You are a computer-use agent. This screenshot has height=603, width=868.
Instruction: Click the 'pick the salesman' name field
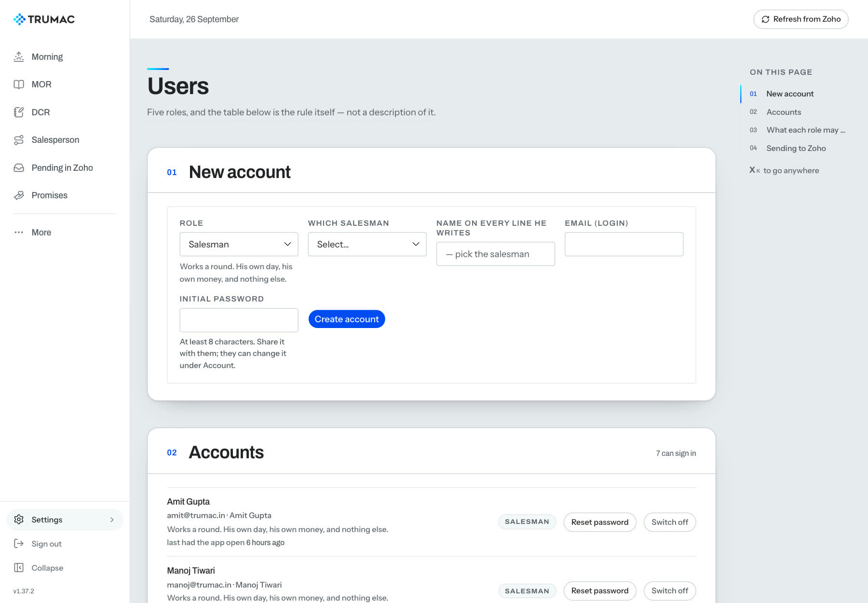point(495,254)
